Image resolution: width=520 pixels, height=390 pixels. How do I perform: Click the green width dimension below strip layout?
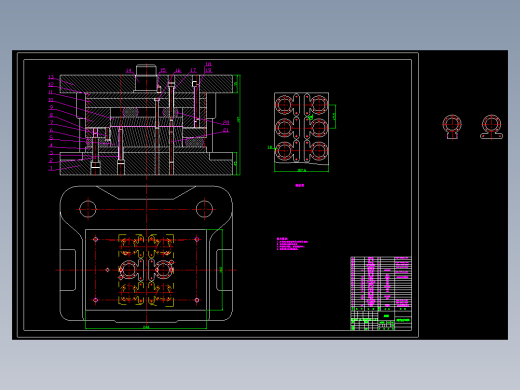301,170
